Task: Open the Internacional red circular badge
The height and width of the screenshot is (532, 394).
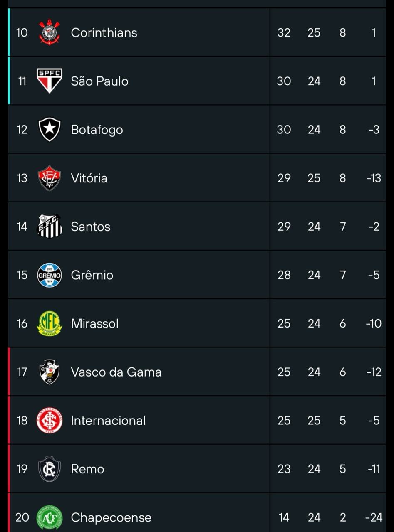Action: coord(50,420)
